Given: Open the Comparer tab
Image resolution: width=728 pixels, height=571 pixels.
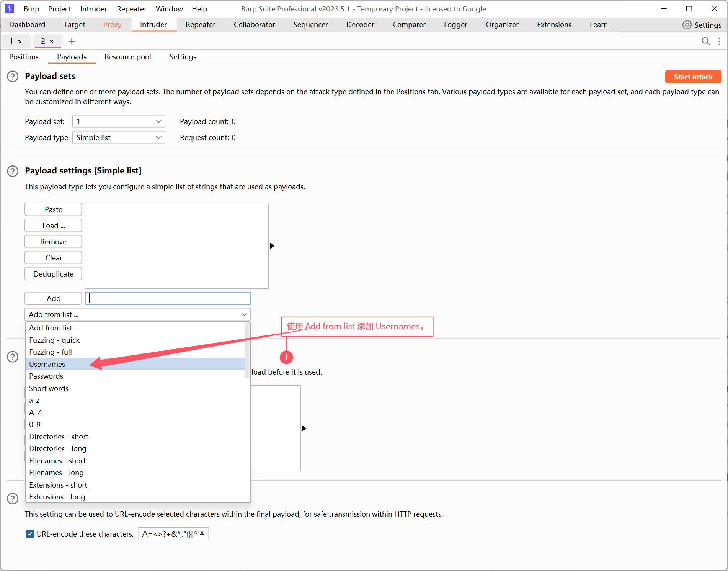Looking at the screenshot, I should coord(409,25).
